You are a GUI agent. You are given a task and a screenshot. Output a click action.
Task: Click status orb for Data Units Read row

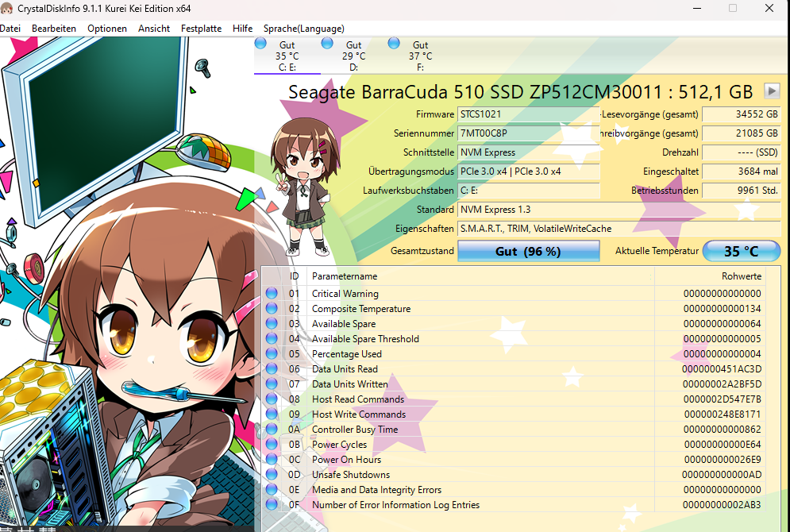[x=272, y=368]
